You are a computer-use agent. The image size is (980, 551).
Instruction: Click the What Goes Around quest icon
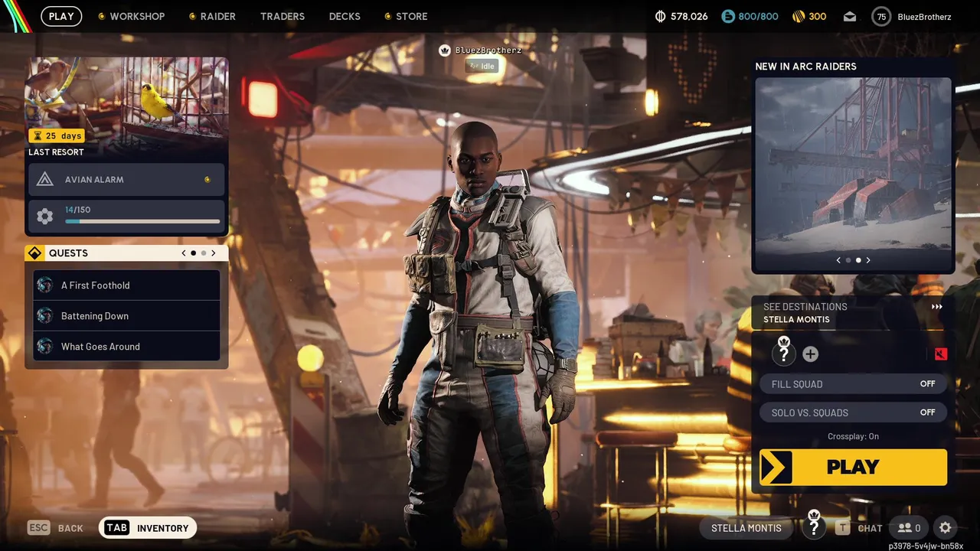(44, 346)
